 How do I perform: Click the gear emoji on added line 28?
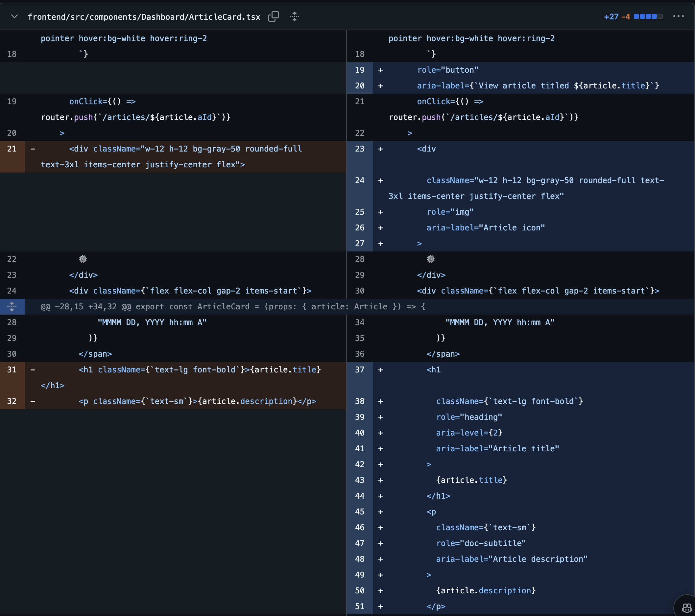[x=430, y=259]
